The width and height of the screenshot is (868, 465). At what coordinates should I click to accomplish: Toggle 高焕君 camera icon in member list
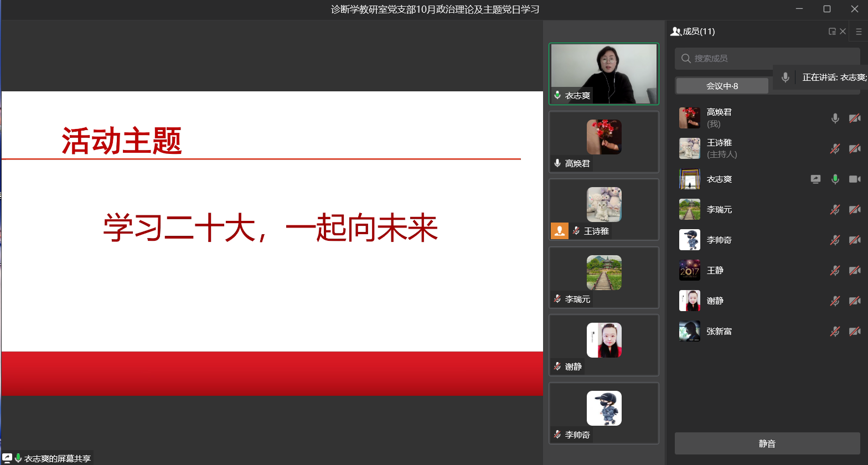(x=855, y=118)
